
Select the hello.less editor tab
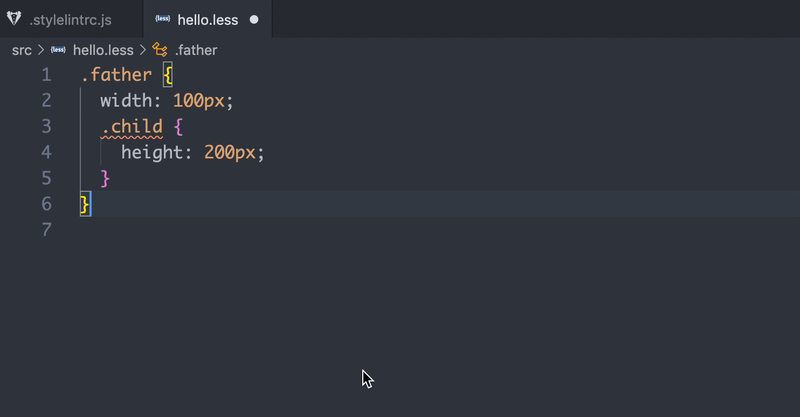208,19
